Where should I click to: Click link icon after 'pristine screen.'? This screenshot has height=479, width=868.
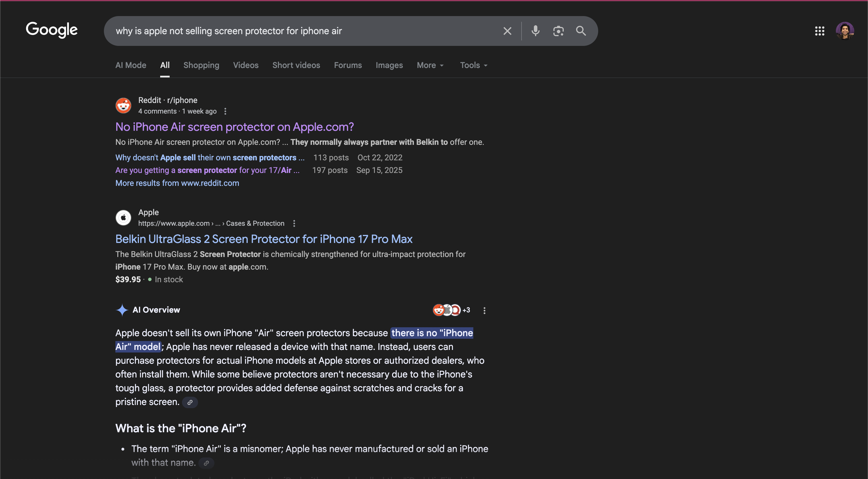[190, 402]
